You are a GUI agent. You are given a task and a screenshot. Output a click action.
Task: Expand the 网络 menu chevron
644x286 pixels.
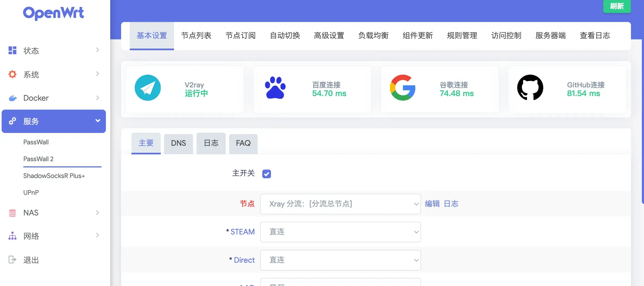click(x=97, y=235)
